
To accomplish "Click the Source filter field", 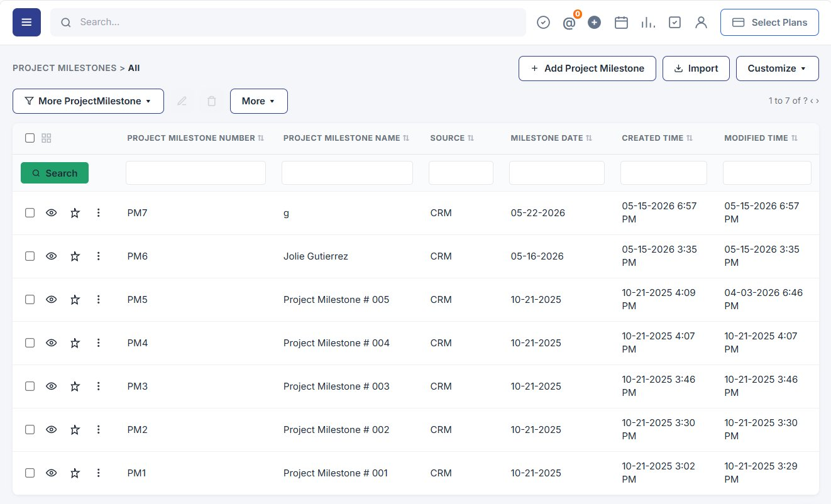I will [x=461, y=173].
